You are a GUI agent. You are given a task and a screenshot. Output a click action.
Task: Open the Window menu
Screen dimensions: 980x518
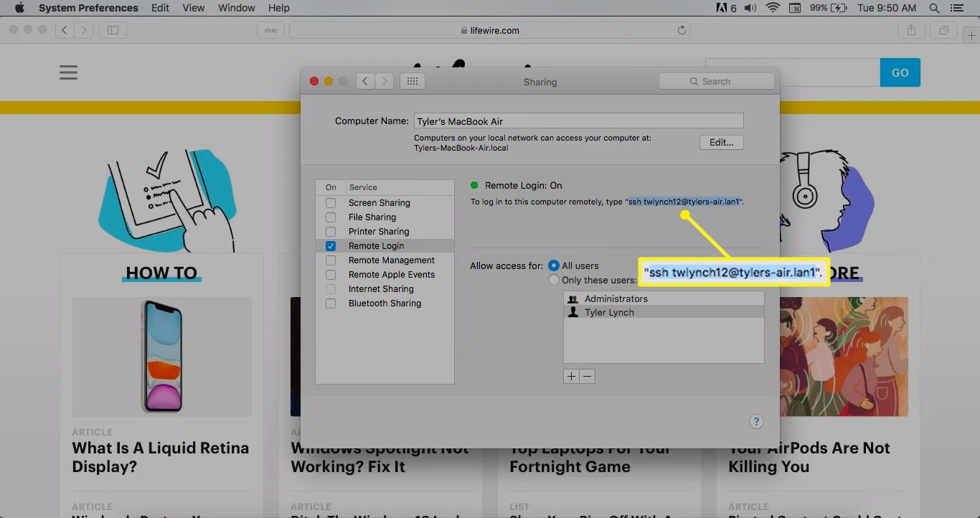[236, 8]
